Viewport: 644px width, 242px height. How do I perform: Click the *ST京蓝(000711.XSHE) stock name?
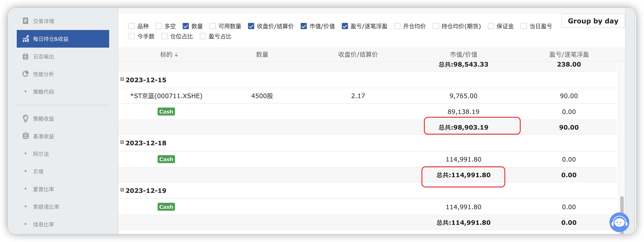pyautogui.click(x=166, y=96)
